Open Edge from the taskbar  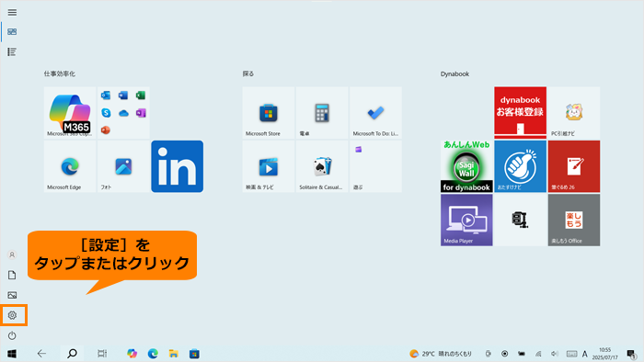[153, 354]
